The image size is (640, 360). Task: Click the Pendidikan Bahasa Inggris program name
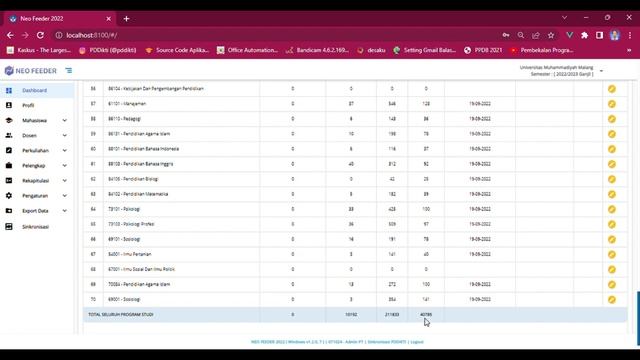pyautogui.click(x=140, y=164)
